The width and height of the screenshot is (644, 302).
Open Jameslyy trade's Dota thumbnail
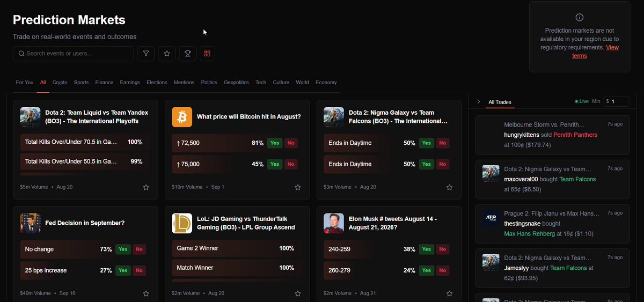point(491,263)
